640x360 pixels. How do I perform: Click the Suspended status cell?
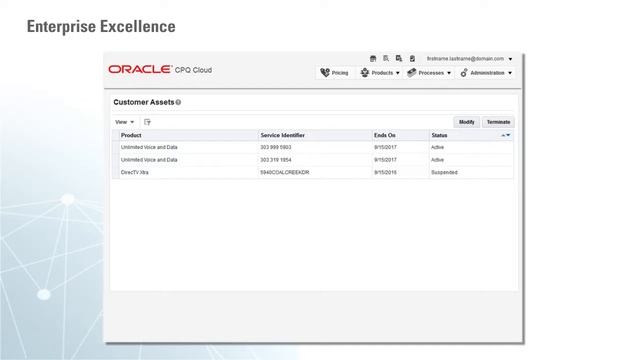coord(444,173)
